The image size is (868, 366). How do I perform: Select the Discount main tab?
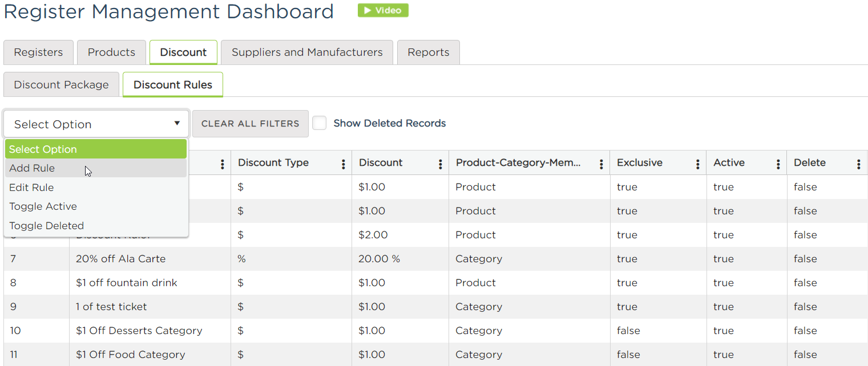(183, 52)
